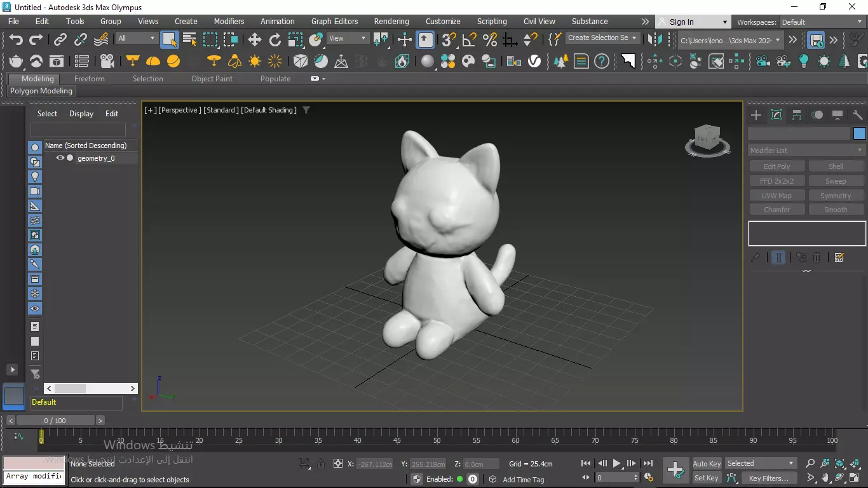
Task: Toggle Window/Crossing selection icon
Action: tap(231, 39)
